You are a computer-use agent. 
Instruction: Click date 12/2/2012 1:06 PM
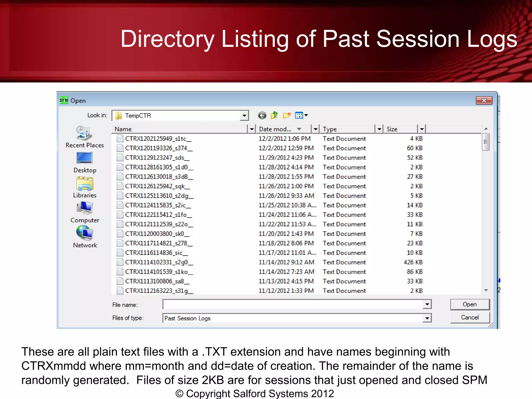coord(284,138)
